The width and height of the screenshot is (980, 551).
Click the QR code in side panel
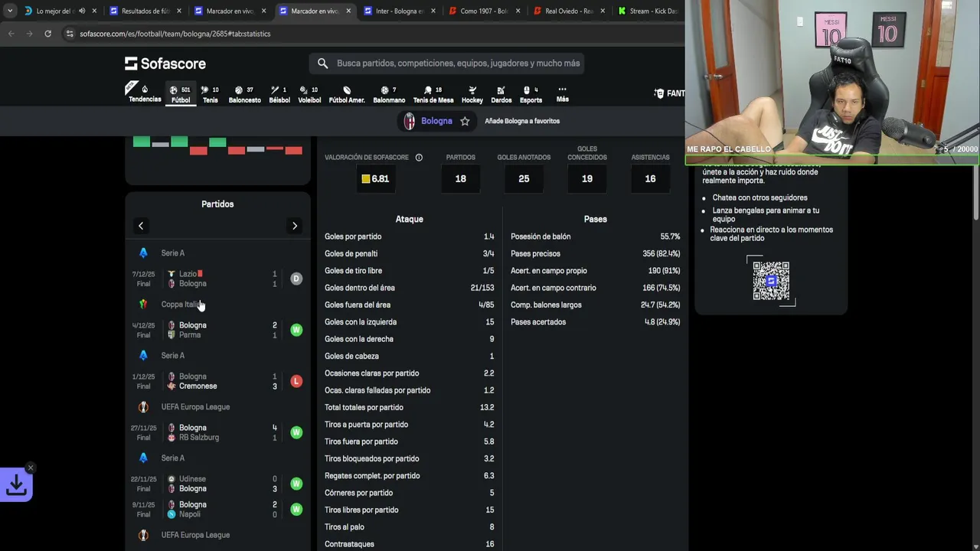[x=771, y=280]
